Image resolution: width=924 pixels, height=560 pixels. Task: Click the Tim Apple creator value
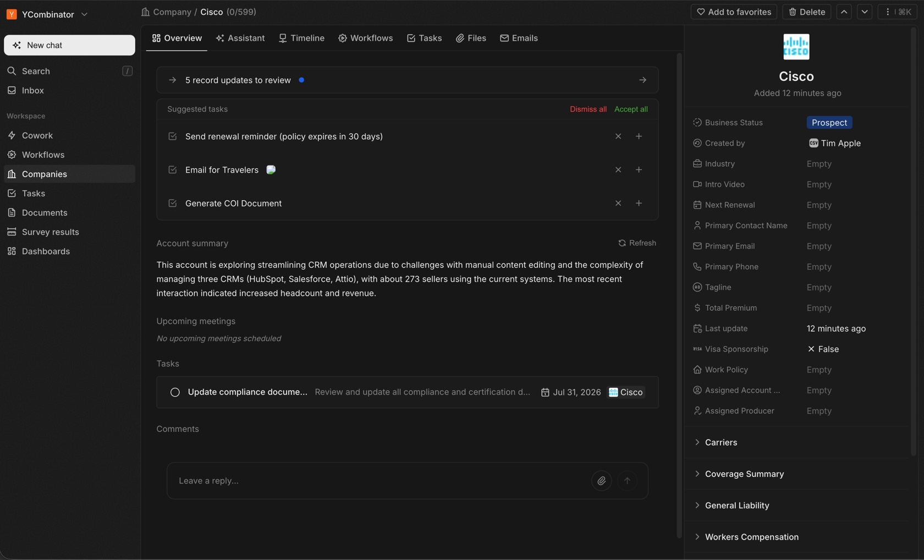pyautogui.click(x=834, y=143)
